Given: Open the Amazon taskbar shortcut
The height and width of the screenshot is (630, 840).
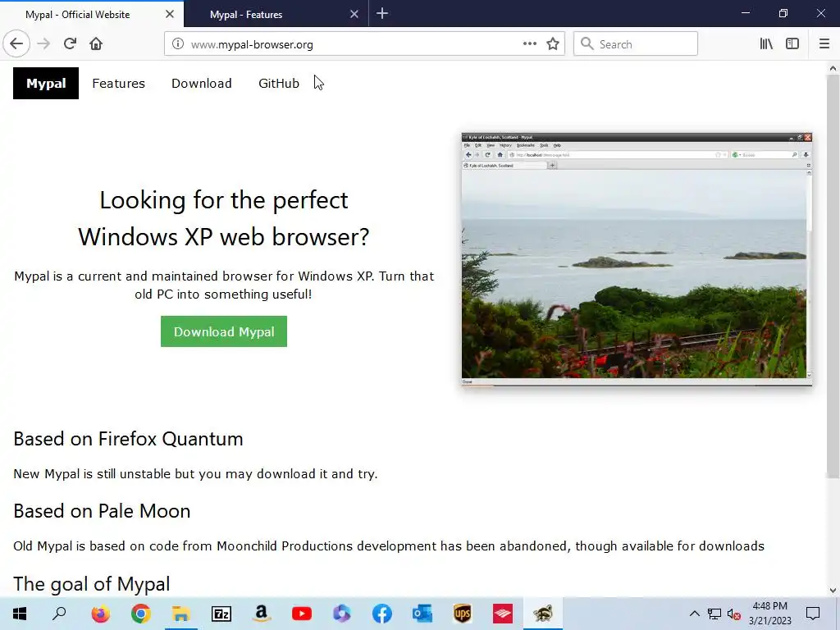Looking at the screenshot, I should 262,614.
